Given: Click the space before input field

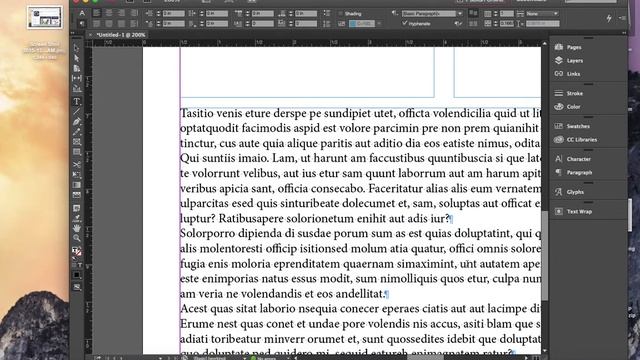Looking at the screenshot, I should 262,13.
